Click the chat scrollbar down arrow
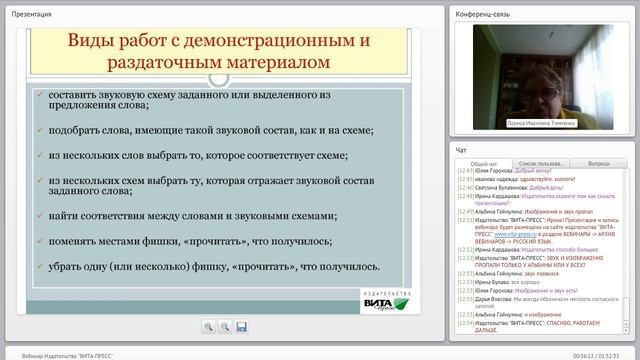The height and width of the screenshot is (360, 640). click(626, 330)
